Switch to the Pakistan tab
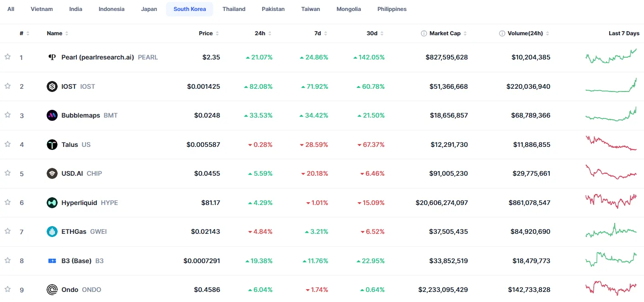This screenshot has width=644, height=302. click(274, 9)
